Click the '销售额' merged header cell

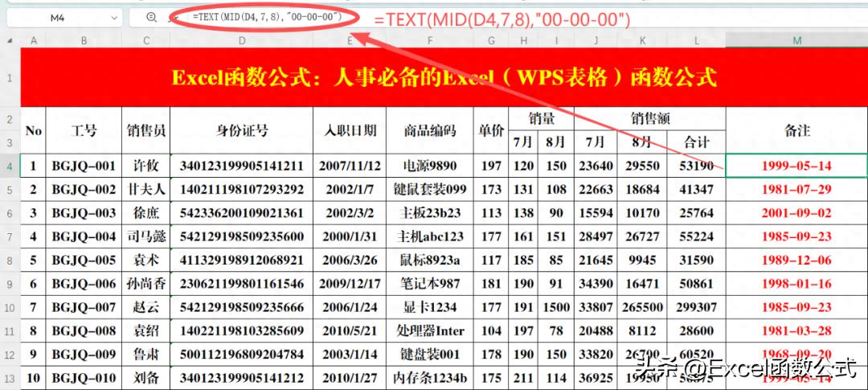[650, 118]
